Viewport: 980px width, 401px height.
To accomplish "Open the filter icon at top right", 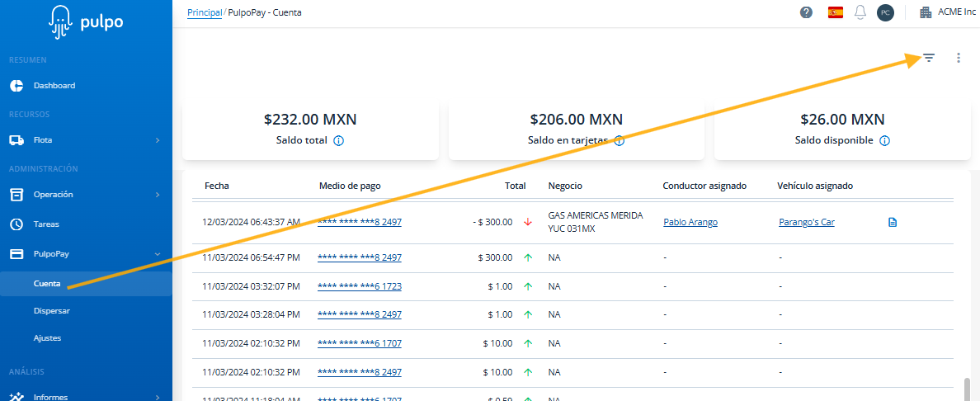I will pos(929,58).
